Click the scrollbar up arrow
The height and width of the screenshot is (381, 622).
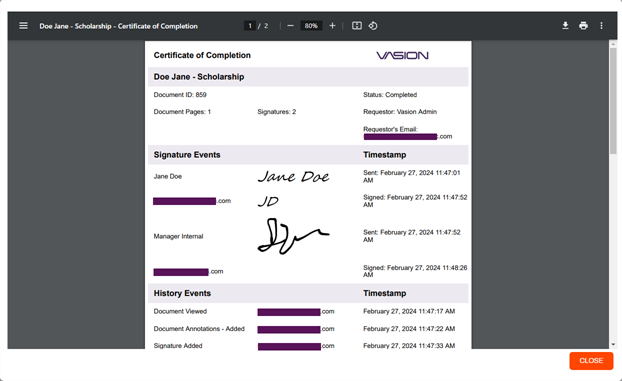613,43
